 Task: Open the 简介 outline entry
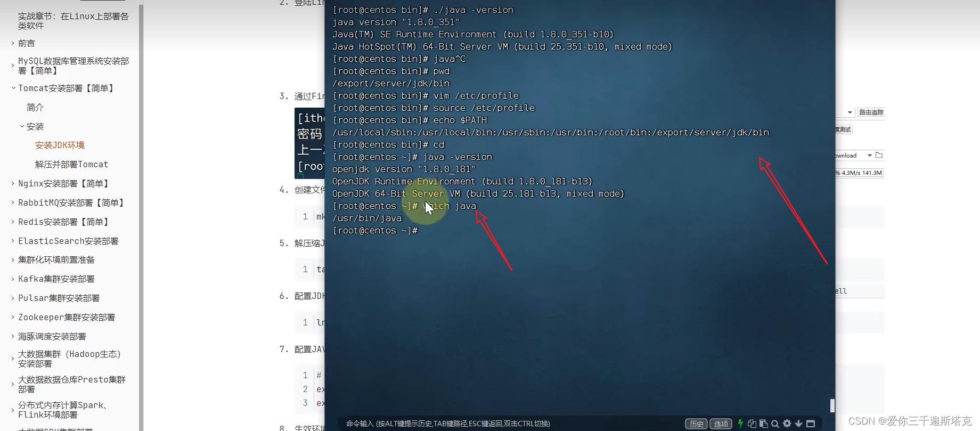[35, 108]
